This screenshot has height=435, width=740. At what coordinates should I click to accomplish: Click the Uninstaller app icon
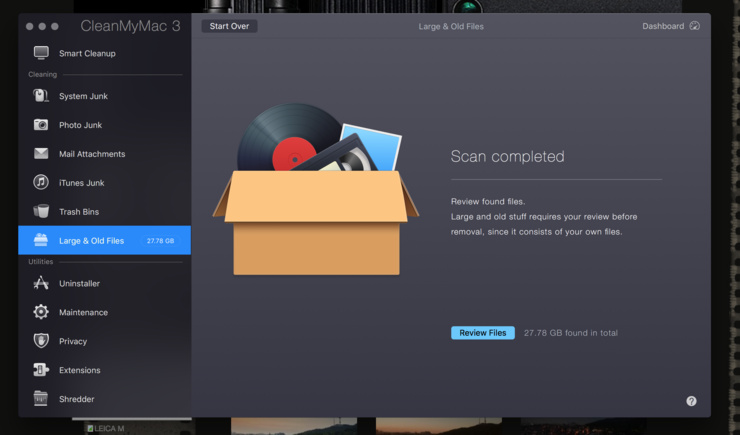point(41,283)
